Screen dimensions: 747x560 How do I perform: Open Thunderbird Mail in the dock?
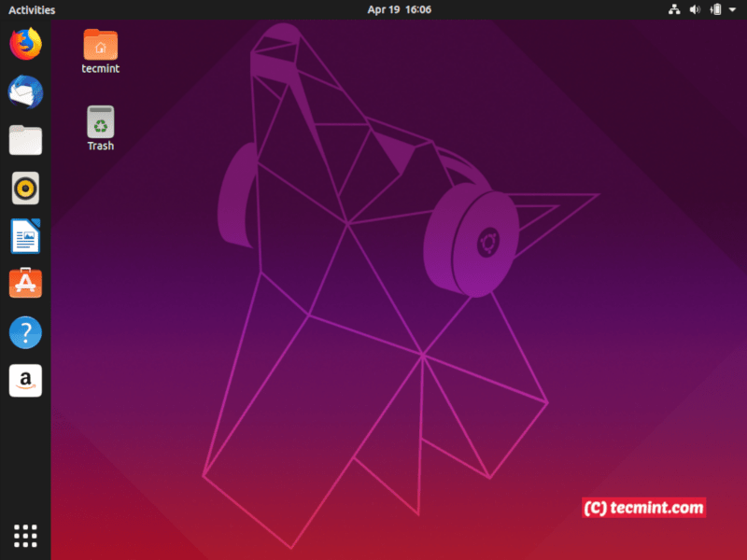tap(26, 91)
